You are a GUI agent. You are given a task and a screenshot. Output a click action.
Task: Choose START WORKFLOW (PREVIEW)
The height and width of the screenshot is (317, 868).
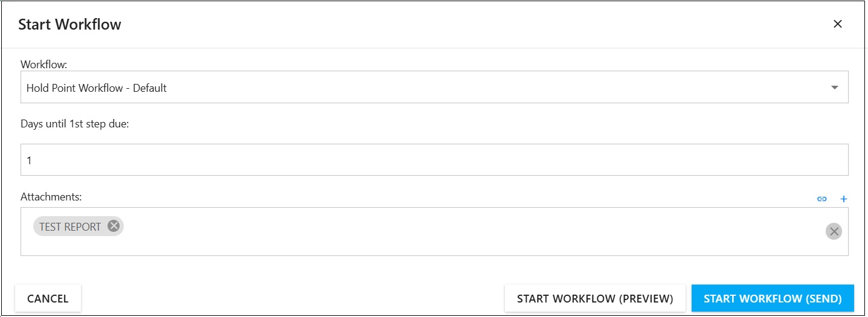coord(595,298)
